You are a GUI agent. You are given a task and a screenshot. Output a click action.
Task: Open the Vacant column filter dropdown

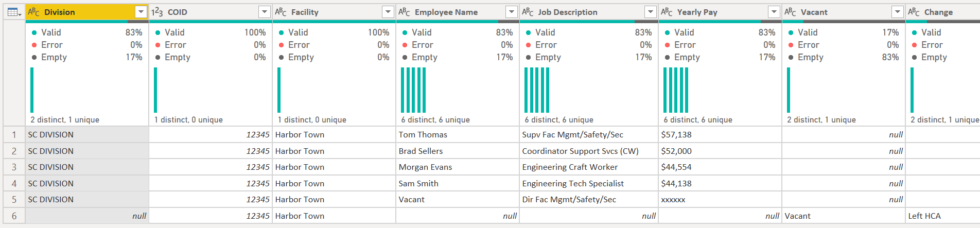click(x=897, y=12)
